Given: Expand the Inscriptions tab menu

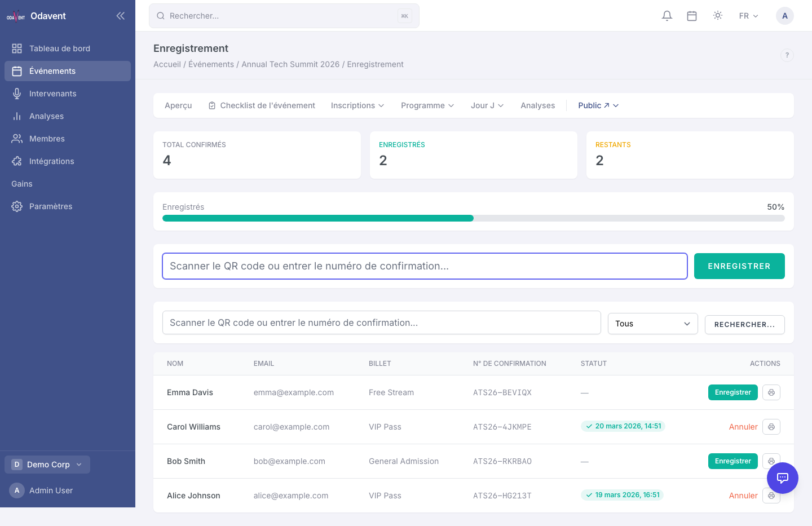Looking at the screenshot, I should (358, 105).
